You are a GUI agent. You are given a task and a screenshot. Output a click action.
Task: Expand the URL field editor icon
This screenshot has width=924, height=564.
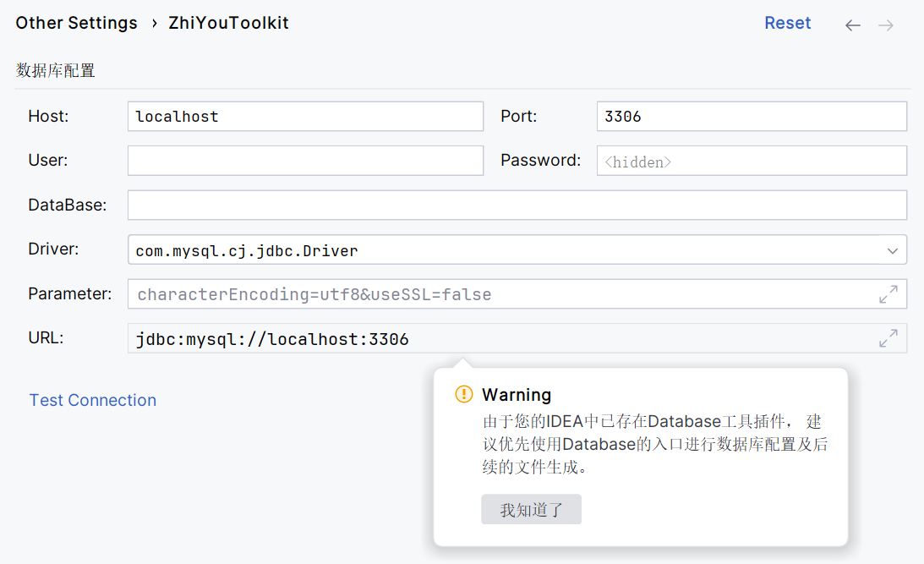[888, 339]
